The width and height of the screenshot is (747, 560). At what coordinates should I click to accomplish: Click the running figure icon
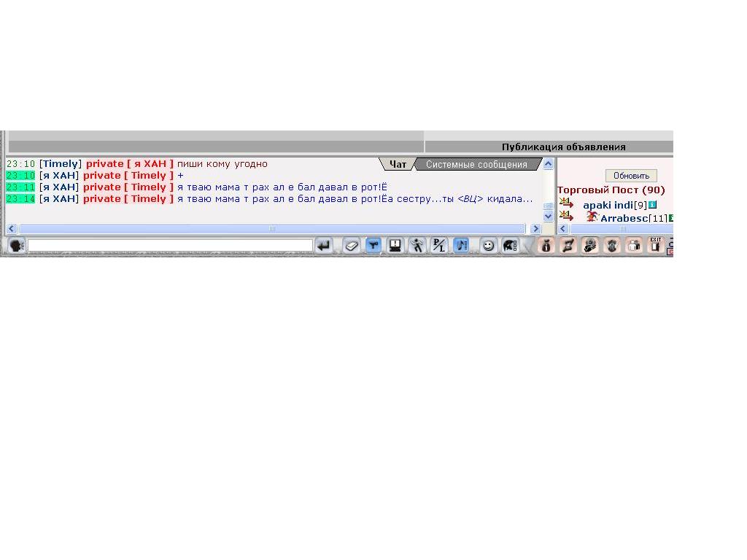(x=417, y=246)
